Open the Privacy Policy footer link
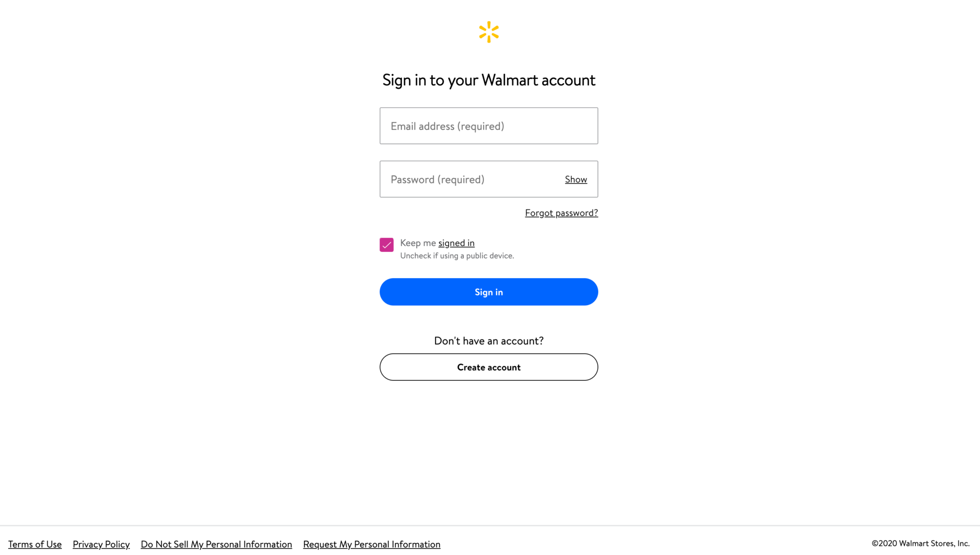Image resolution: width=980 pixels, height=555 pixels. tap(101, 544)
